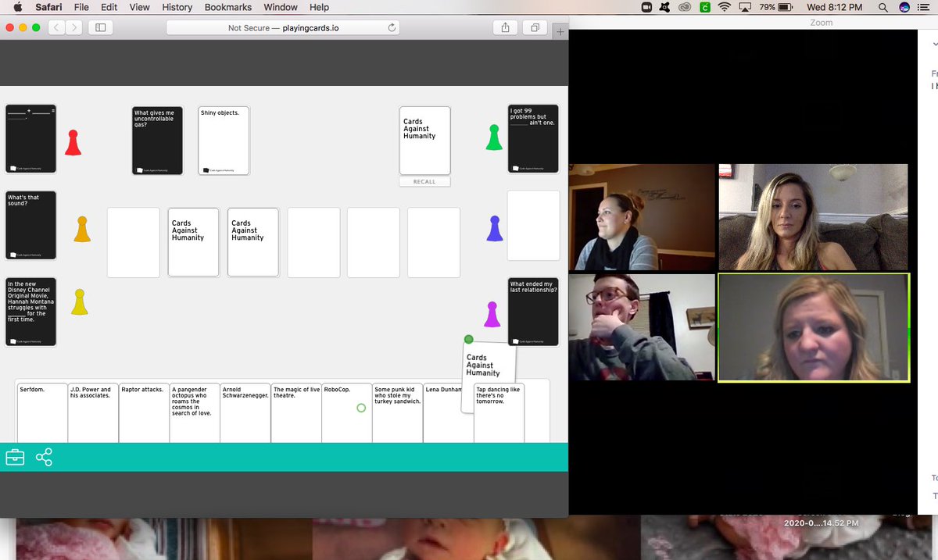Open the Window menu
This screenshot has height=560, width=938.
click(x=280, y=7)
